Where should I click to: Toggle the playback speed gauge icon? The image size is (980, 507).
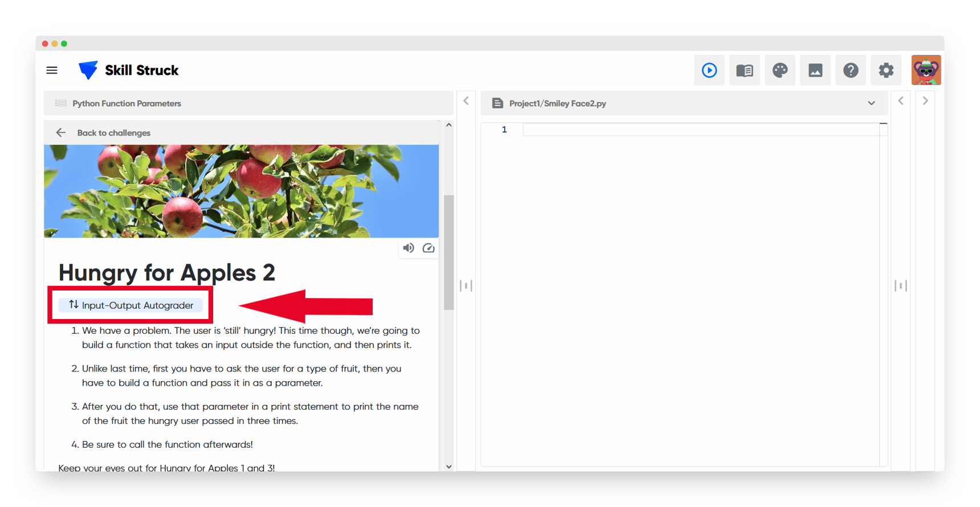coord(428,248)
